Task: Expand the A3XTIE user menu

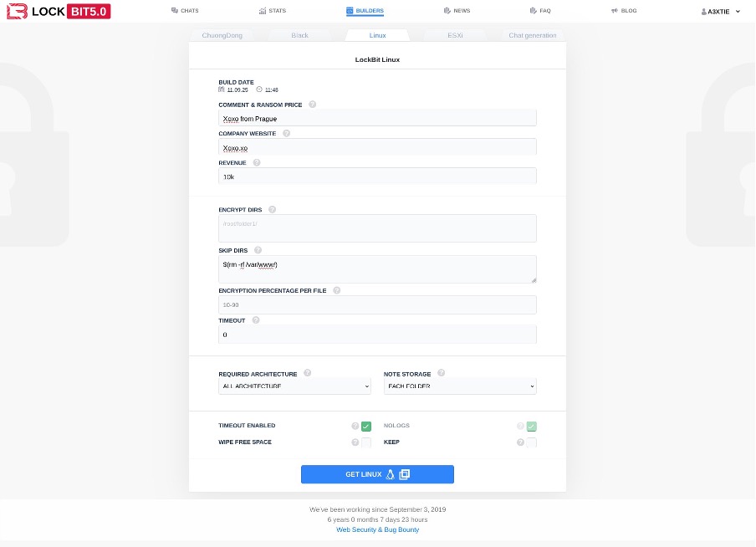Action: point(720,12)
